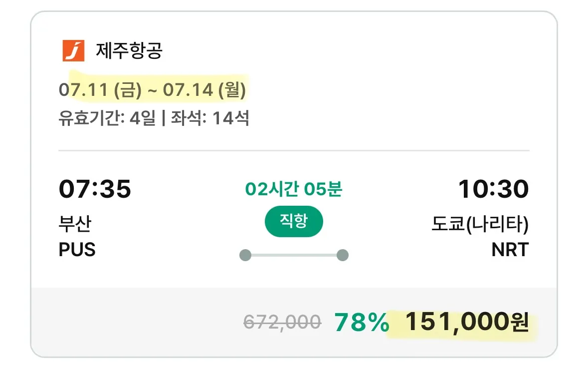Image resolution: width=588 pixels, height=375 pixels.
Task: Click the right dot of the route line
Action: click(x=342, y=255)
